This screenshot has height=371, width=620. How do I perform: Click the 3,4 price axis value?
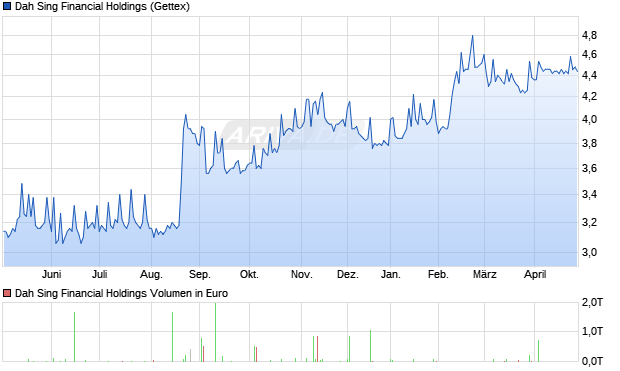coord(590,195)
